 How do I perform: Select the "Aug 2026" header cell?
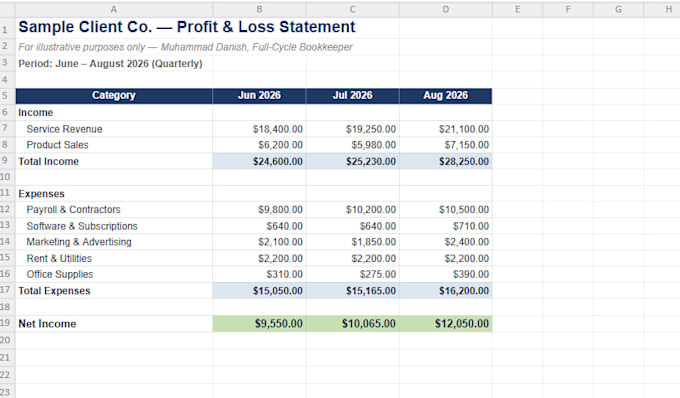(x=445, y=96)
